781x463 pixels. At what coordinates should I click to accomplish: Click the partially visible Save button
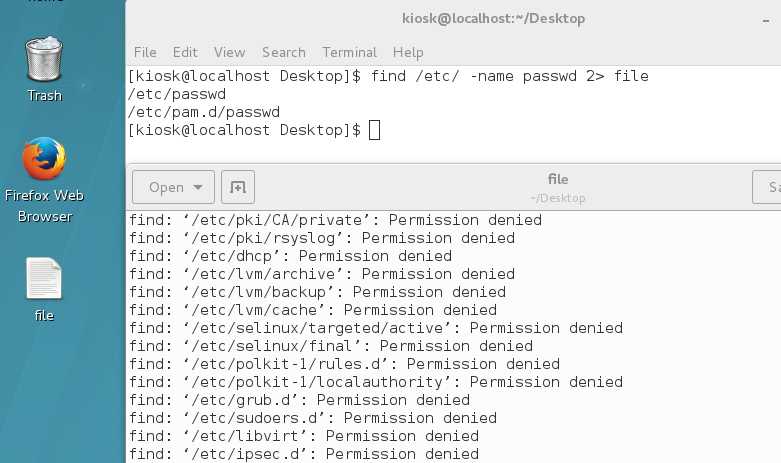767,187
